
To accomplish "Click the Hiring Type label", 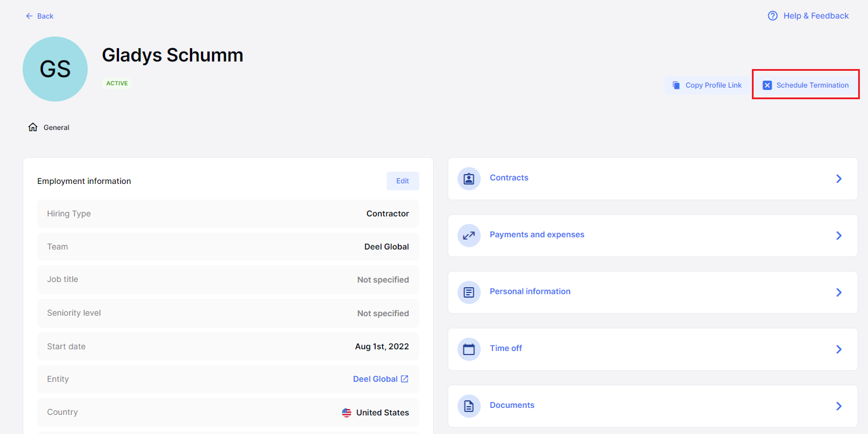I will tap(69, 214).
